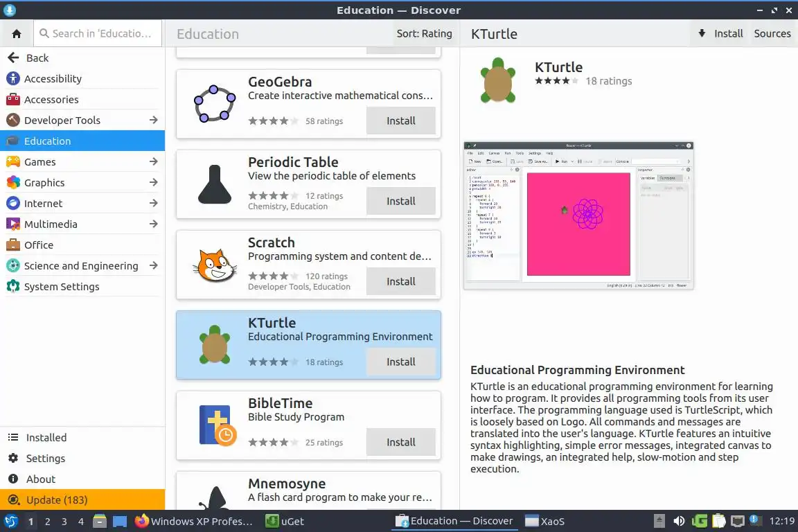Open the Science and Engineering category
This screenshot has width=798, height=532.
[x=82, y=266]
